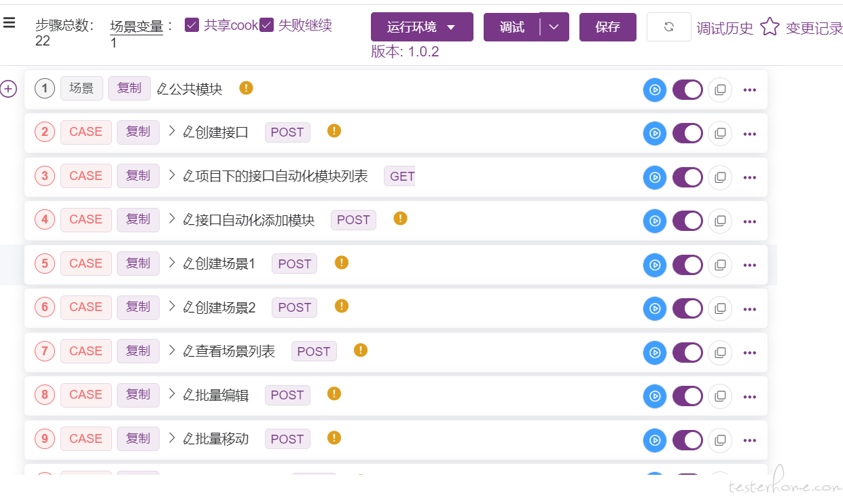Toggle the 失败继续 checkbox
Screen dimensions: 843x504
click(266, 25)
